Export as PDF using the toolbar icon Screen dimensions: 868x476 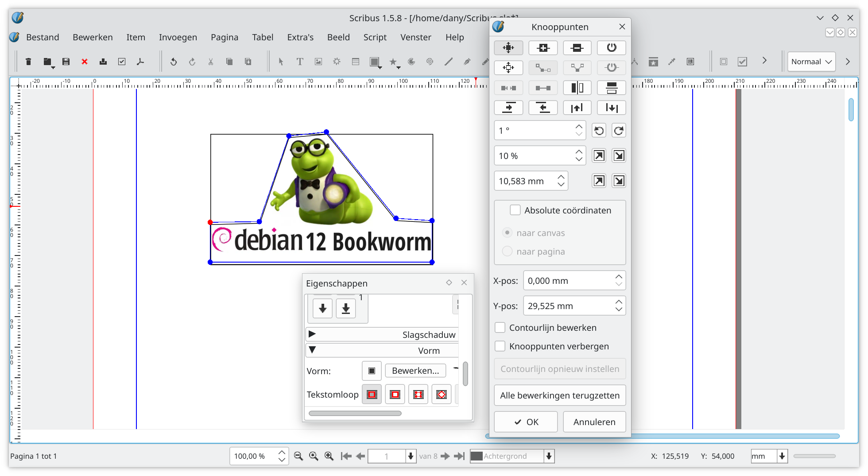pos(140,62)
